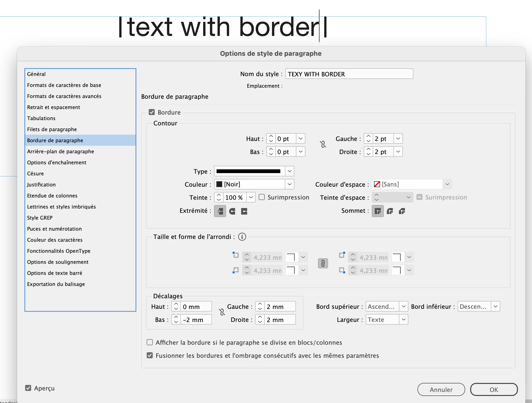The image size is (532, 403).
Task: Click the arrondi info icon
Action: click(x=242, y=237)
